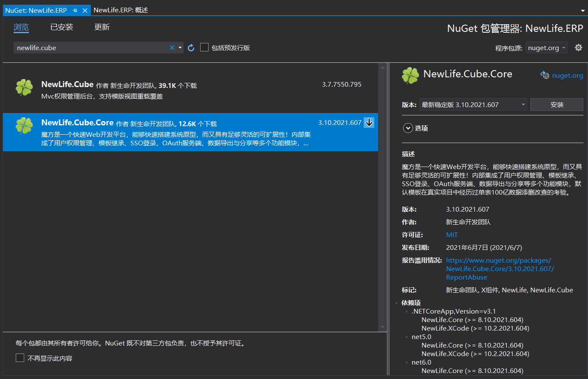Open the document tab overflow dropdown arrow
The image size is (588, 379).
[583, 11]
